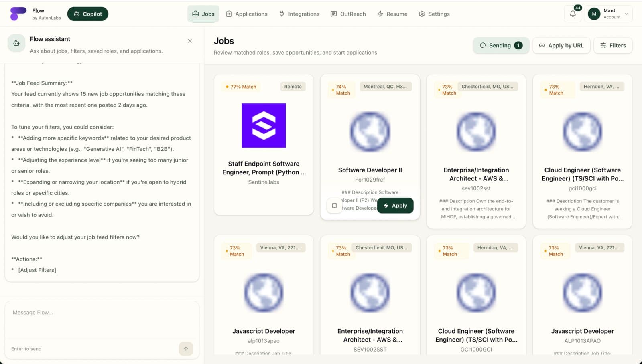
Task: Switch to the Jobs tab
Action: (x=203, y=14)
